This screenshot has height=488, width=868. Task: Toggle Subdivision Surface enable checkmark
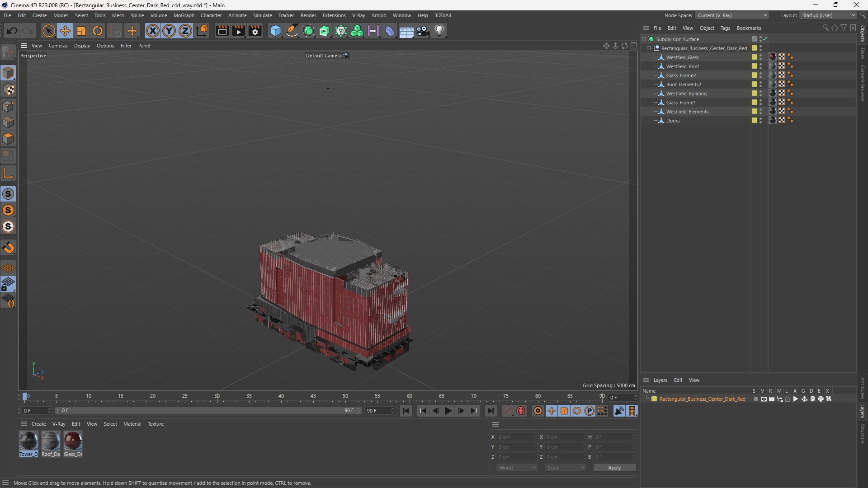765,39
